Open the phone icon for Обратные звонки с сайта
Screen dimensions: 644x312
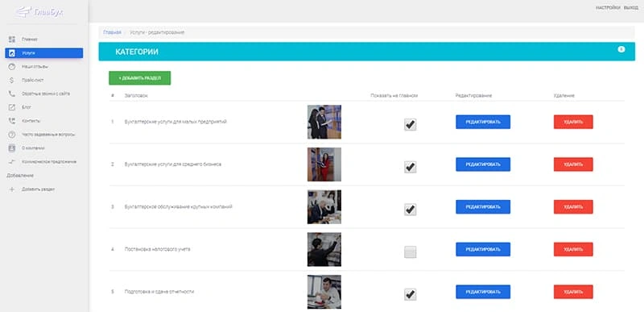(x=12, y=94)
